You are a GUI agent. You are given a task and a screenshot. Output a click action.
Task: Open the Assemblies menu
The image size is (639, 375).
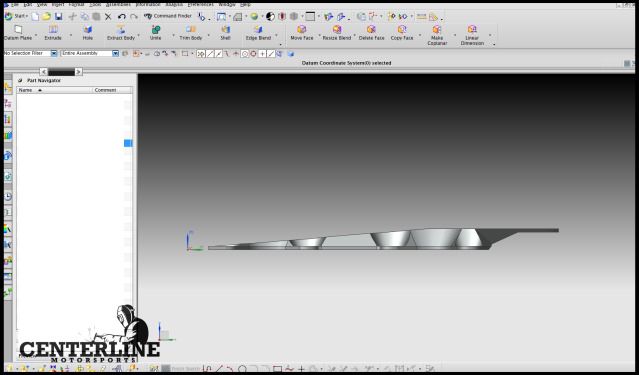[118, 4]
